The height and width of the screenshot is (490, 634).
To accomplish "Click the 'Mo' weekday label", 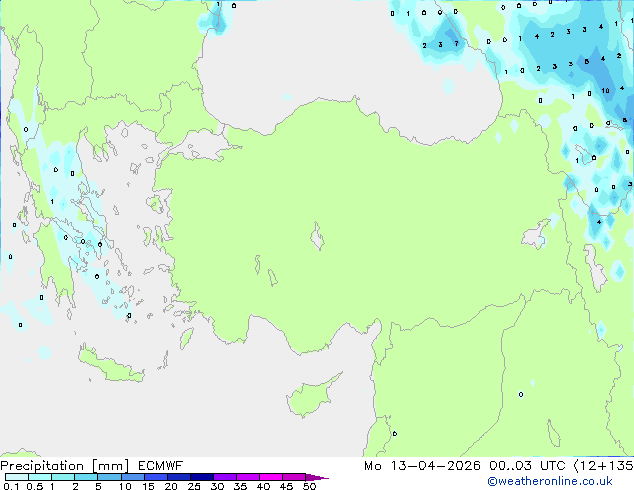I will tap(372, 466).
